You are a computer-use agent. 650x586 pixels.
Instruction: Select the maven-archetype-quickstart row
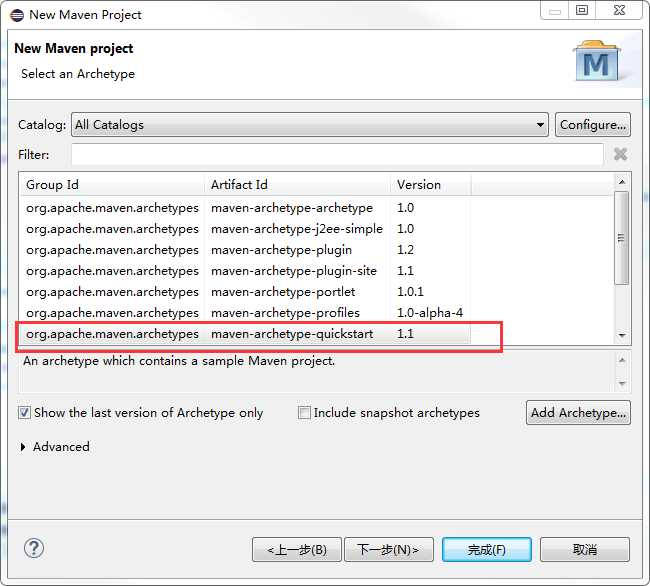tap(245, 334)
